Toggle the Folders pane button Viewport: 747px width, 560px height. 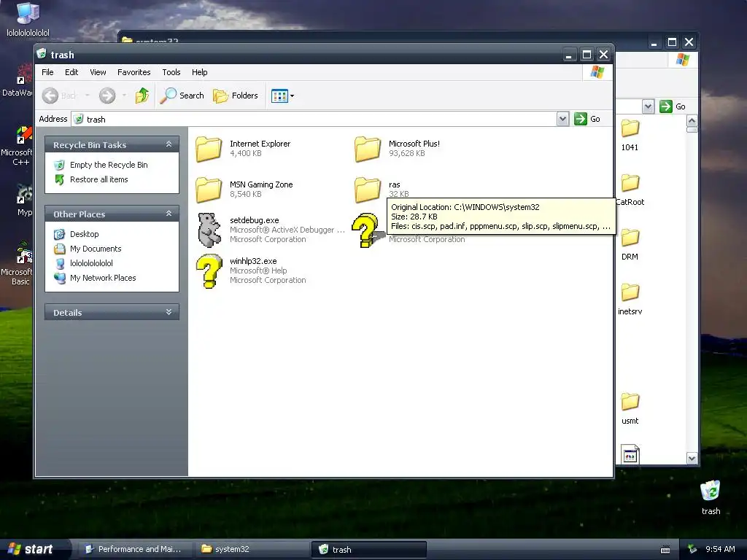tap(236, 96)
